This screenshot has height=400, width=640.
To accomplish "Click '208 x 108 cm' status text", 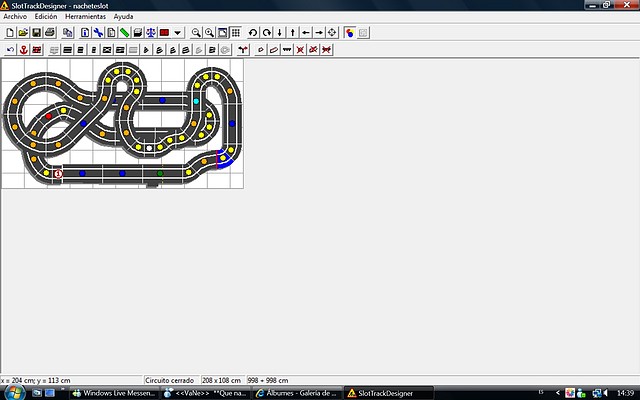I will click(222, 380).
